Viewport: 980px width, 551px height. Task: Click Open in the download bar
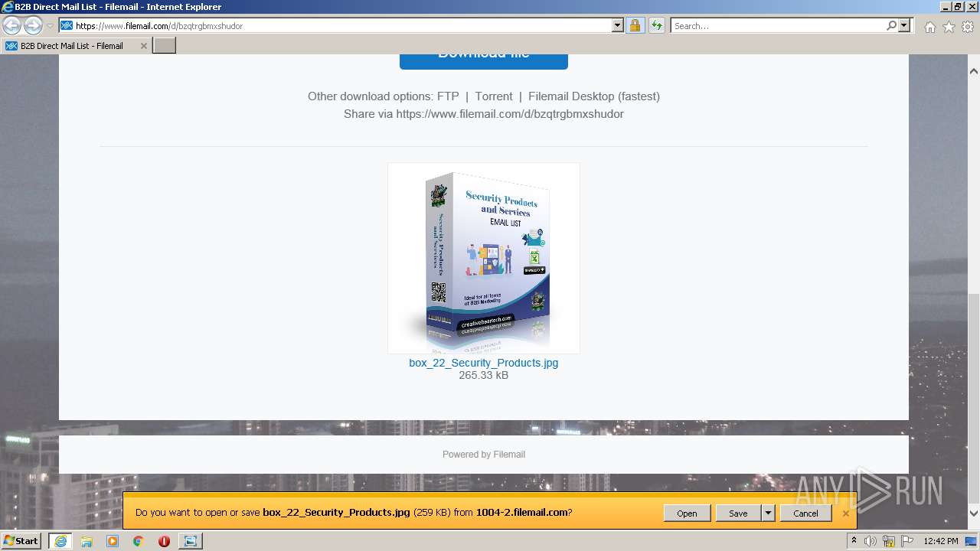(x=687, y=514)
